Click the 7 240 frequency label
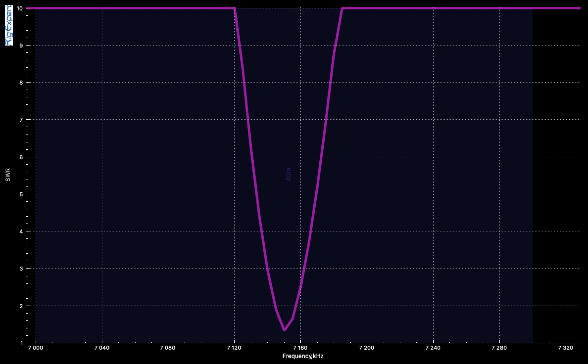 pos(433,348)
